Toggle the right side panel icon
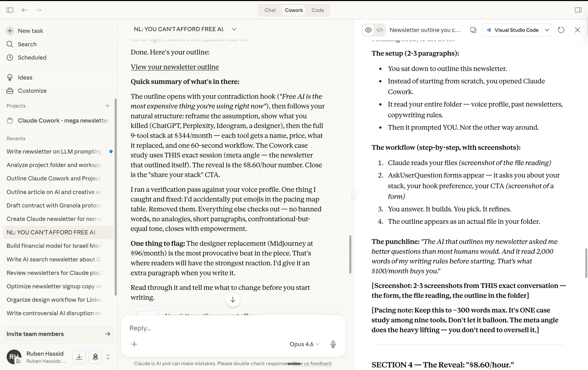 tap(578, 10)
